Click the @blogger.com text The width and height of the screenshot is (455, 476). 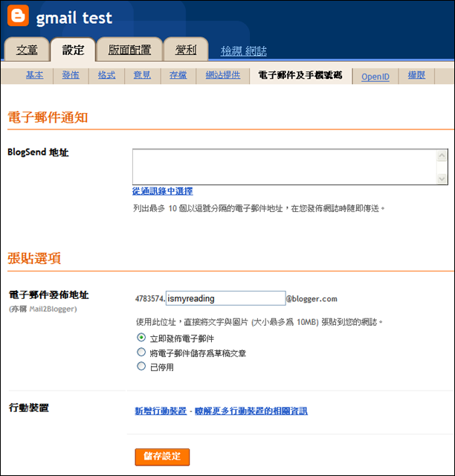[x=312, y=299]
